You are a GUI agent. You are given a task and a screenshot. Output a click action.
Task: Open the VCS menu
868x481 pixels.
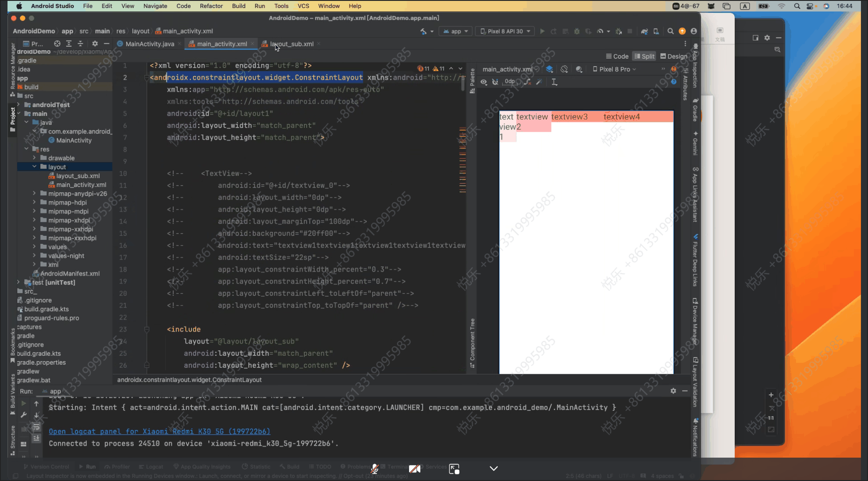click(x=303, y=6)
